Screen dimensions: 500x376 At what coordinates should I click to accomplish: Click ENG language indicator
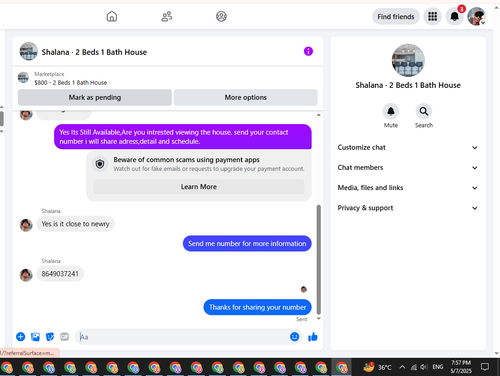(438, 367)
